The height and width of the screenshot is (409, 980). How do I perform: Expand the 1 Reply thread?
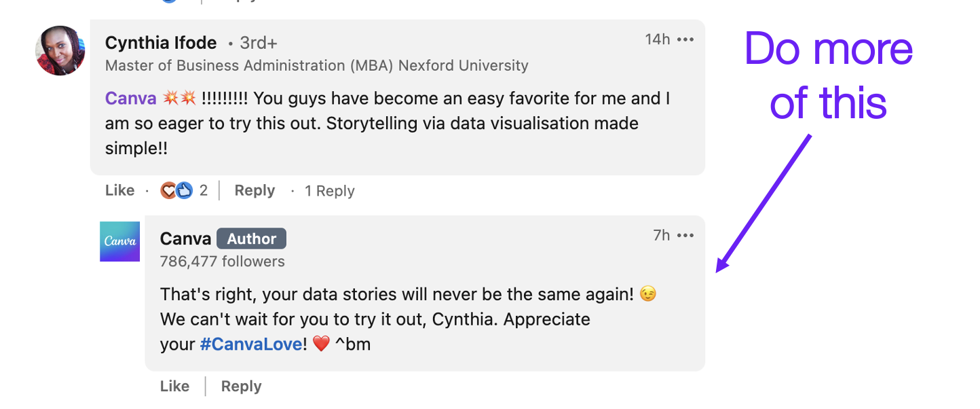point(329,192)
